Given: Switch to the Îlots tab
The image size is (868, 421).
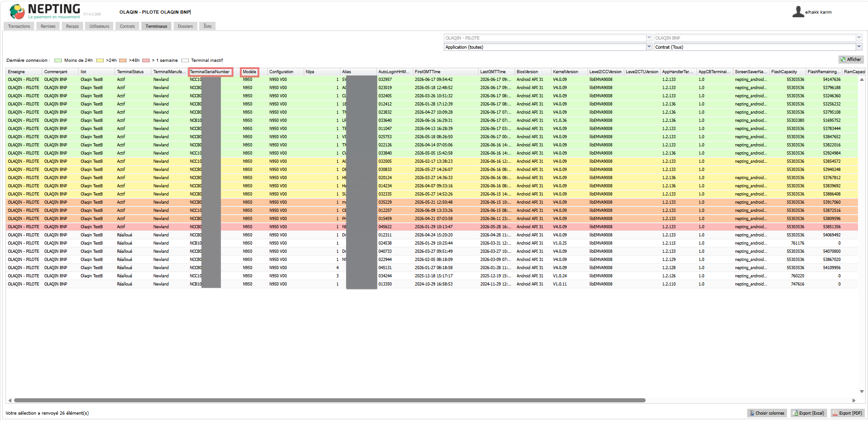Looking at the screenshot, I should [207, 26].
